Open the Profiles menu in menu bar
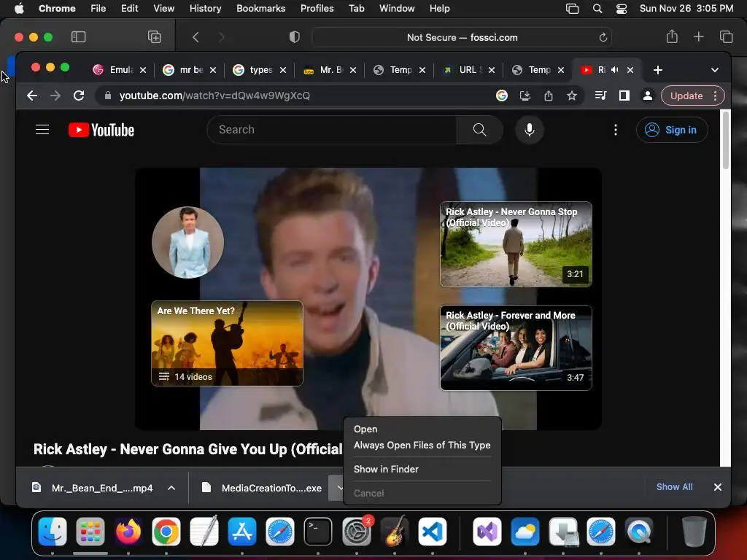747x560 pixels. pos(317,9)
